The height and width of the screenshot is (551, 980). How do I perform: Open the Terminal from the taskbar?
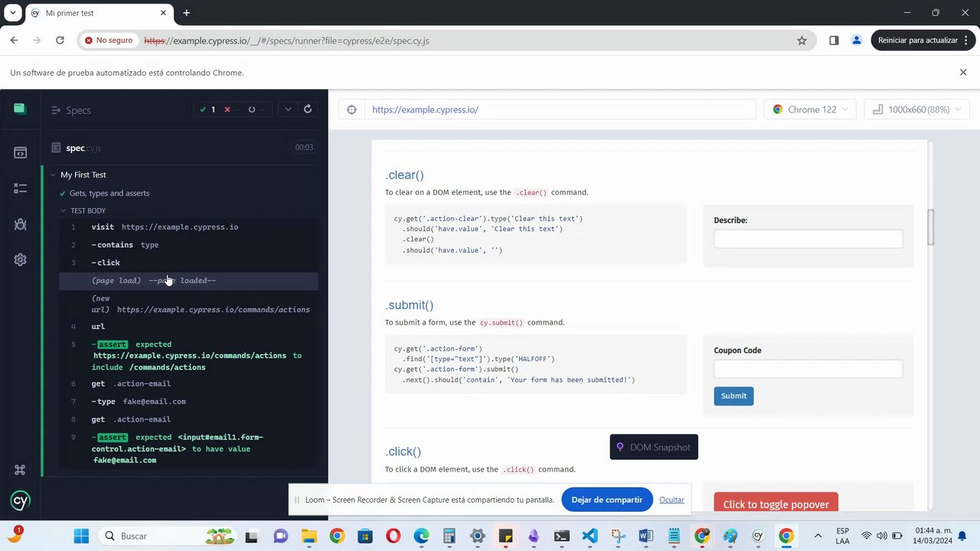click(x=561, y=536)
